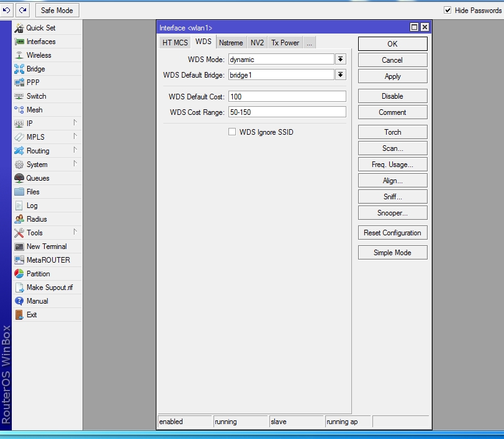Click the Reset Configuration button
Image resolution: width=504 pixels, height=439 pixels.
pos(392,233)
